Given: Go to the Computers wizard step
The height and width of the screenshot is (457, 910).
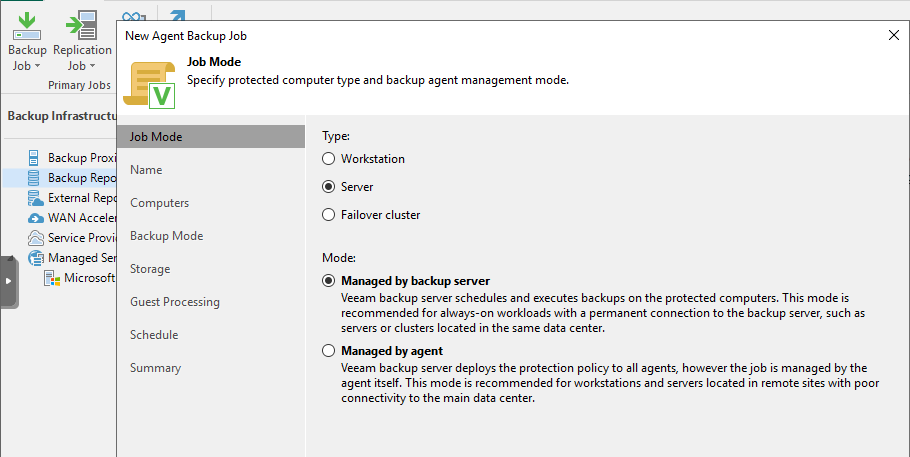Looking at the screenshot, I should pos(160,203).
